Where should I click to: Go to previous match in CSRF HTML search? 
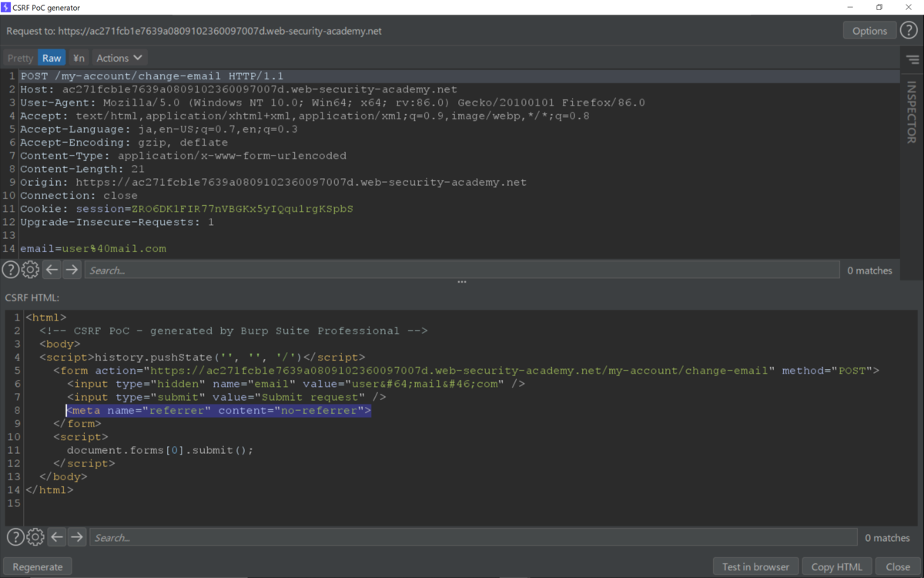[x=57, y=537]
